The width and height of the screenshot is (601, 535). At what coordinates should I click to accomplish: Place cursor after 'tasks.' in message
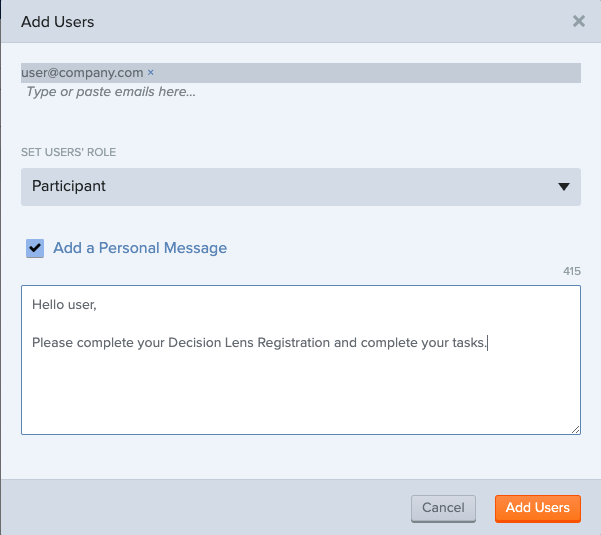488,343
